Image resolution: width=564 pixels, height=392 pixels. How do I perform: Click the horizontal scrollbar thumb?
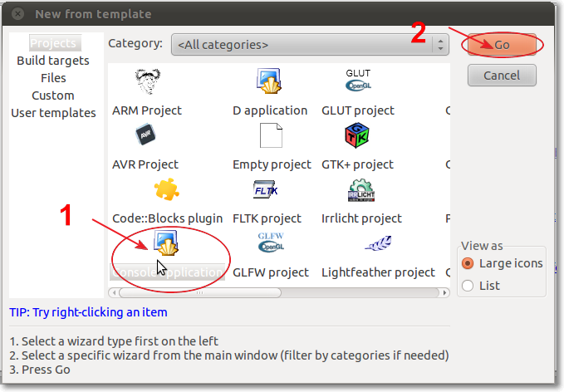200,292
